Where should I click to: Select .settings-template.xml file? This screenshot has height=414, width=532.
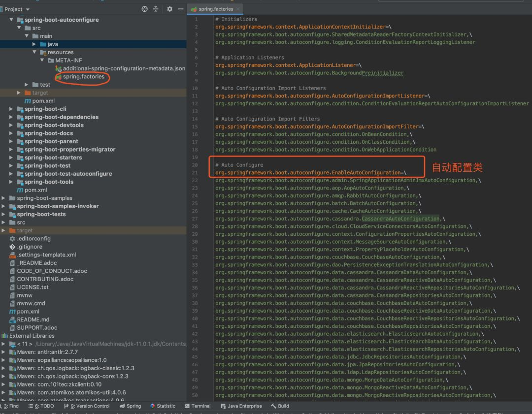46,255
